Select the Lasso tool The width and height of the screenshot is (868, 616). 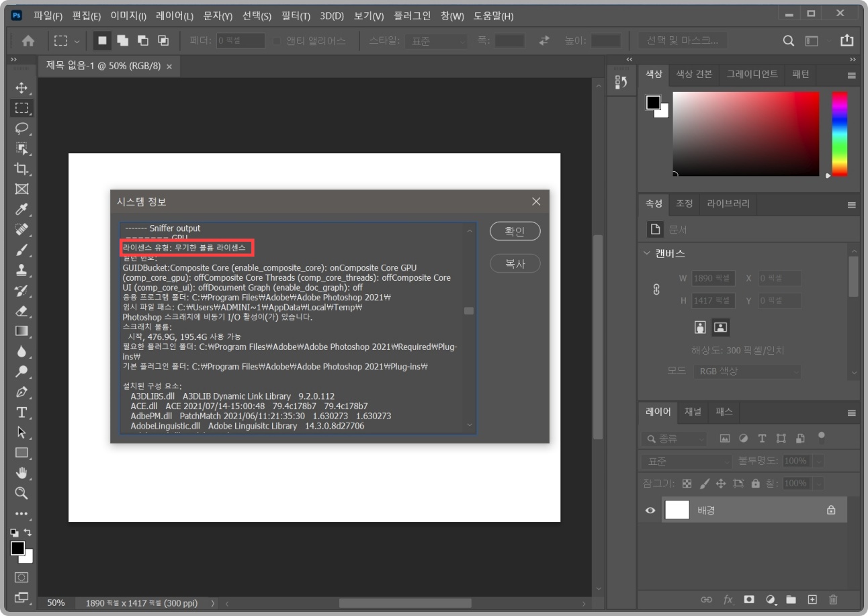tap(21, 128)
